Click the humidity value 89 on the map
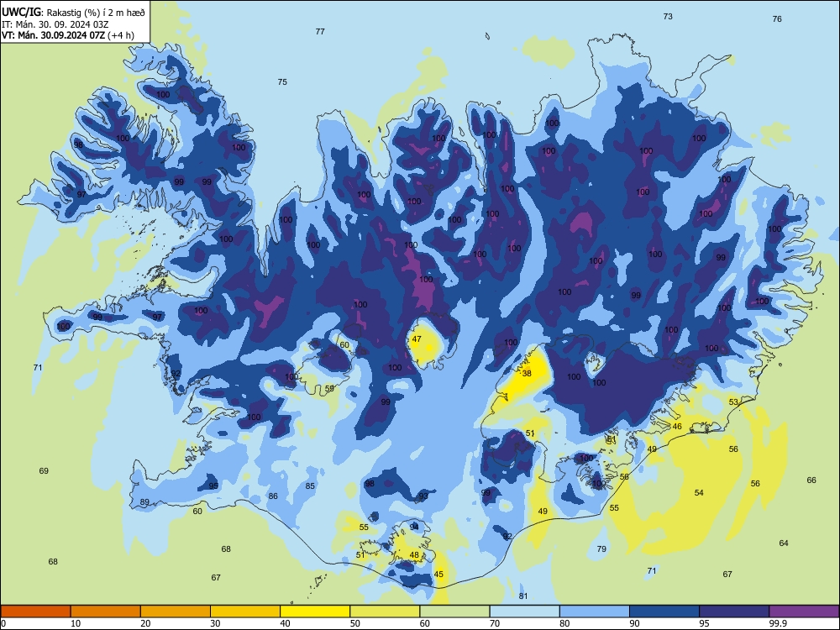The image size is (840, 630). (144, 502)
